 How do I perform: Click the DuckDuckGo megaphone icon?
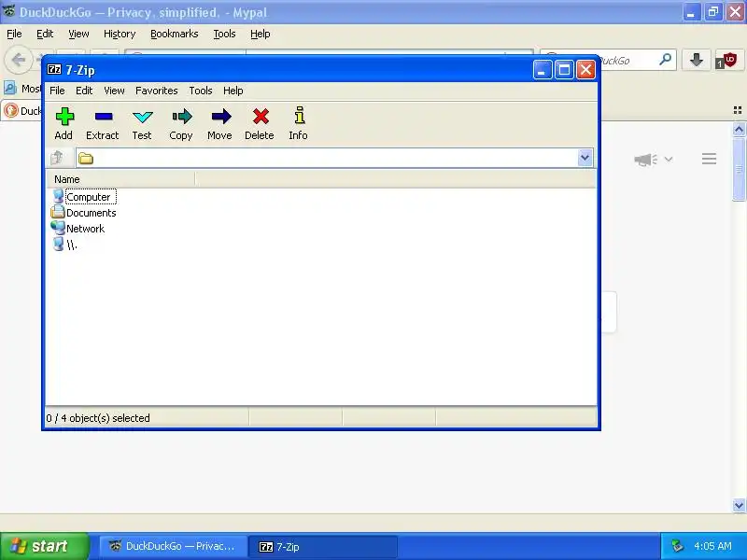[x=645, y=159]
